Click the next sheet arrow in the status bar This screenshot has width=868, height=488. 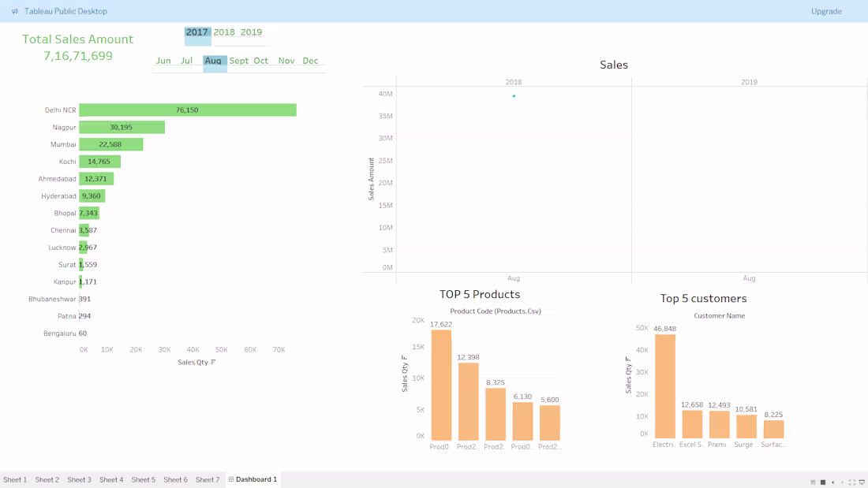click(x=843, y=482)
